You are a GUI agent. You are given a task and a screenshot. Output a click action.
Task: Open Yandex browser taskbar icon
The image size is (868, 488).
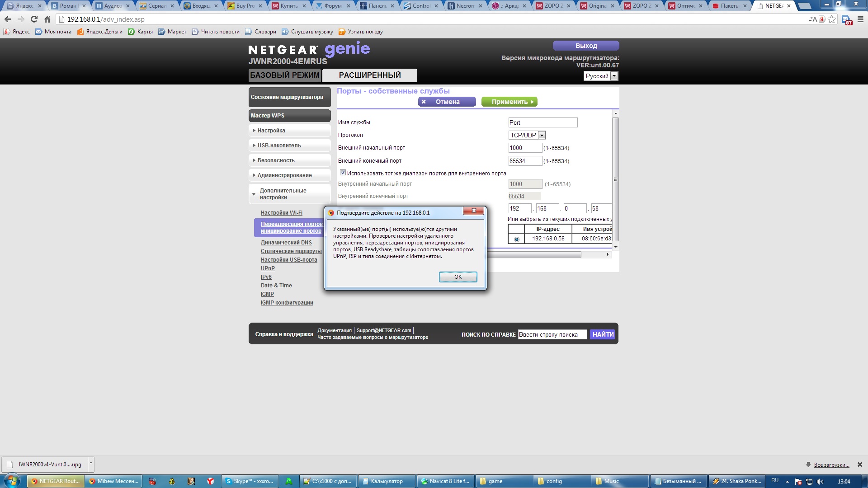point(210,481)
